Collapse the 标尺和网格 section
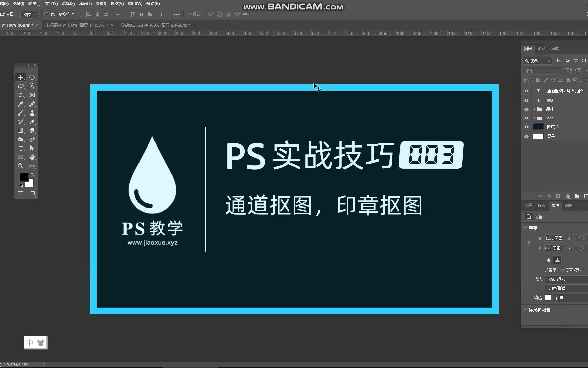Viewport: 588px width, 368px height. [x=525, y=309]
